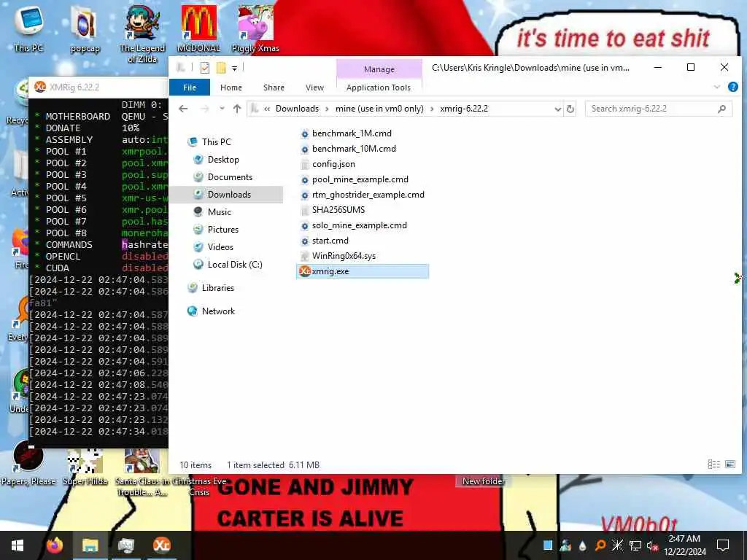Click the taskbar clock showing 2:47 AM

click(x=684, y=545)
